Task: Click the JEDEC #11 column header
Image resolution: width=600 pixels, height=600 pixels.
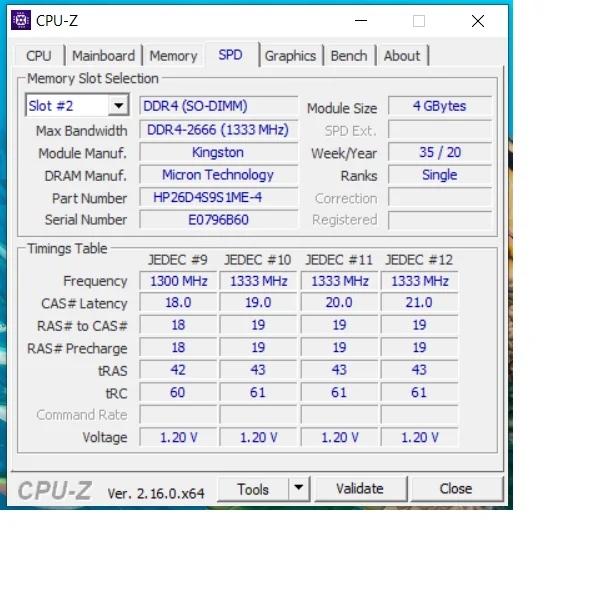Action: pyautogui.click(x=339, y=260)
